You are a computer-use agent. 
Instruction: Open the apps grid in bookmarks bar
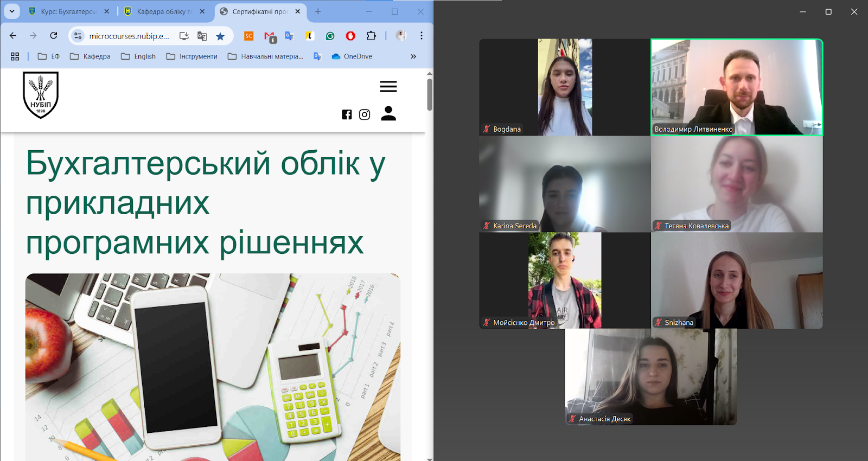tap(15, 56)
